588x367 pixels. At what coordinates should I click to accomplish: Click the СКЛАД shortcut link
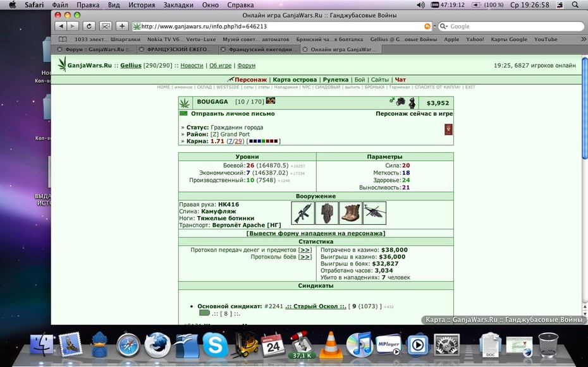(x=204, y=87)
